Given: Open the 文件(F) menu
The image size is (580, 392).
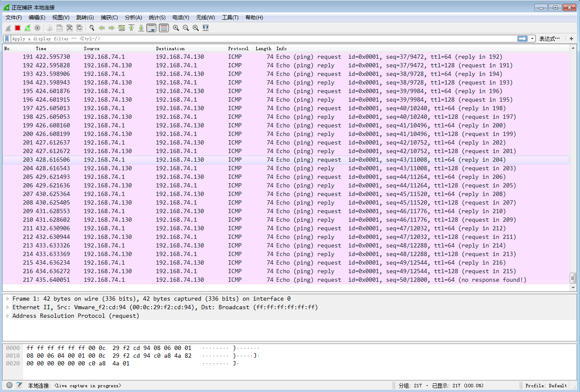Looking at the screenshot, I should click(x=14, y=18).
